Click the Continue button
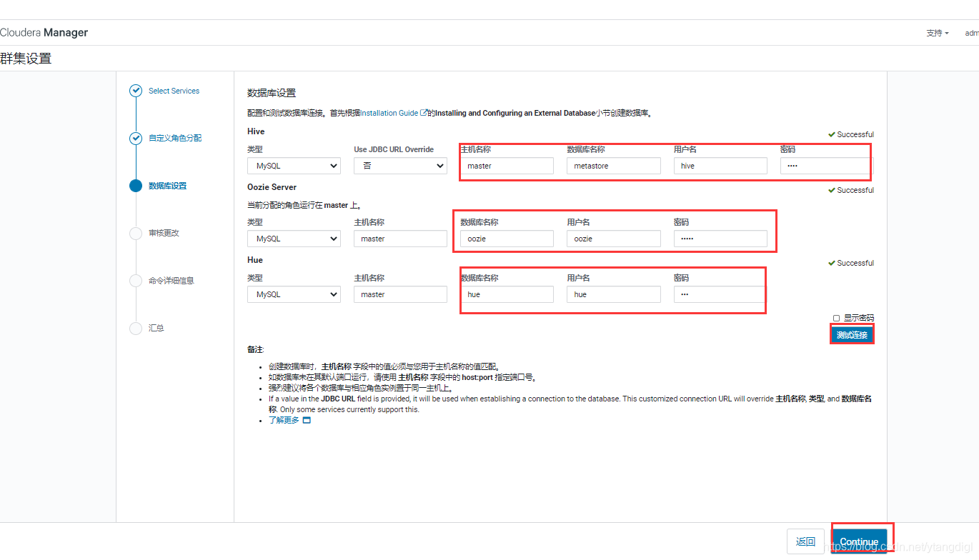 (x=860, y=541)
